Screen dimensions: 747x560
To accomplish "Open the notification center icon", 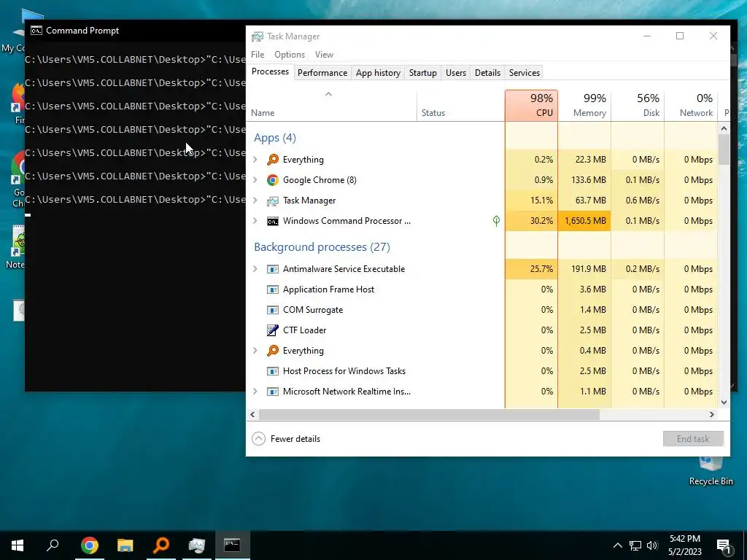I will tap(724, 546).
